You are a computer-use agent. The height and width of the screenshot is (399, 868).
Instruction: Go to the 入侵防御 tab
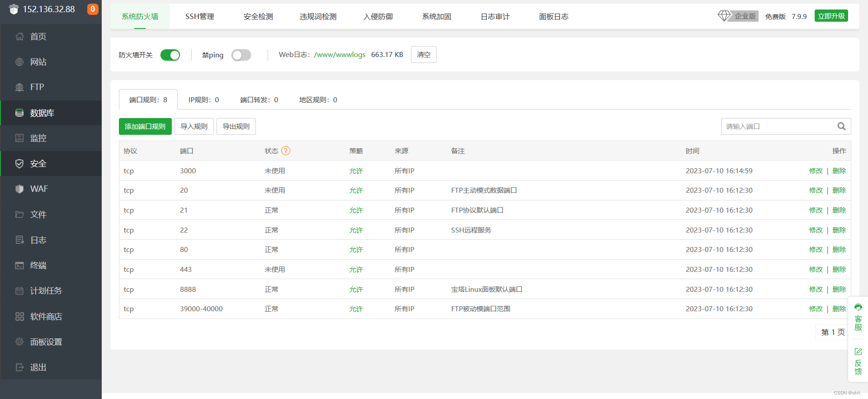click(378, 16)
